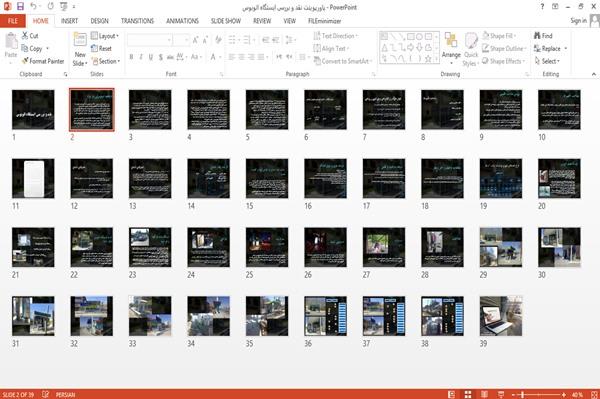Select slide 1 thumbnail

pyautogui.click(x=33, y=110)
